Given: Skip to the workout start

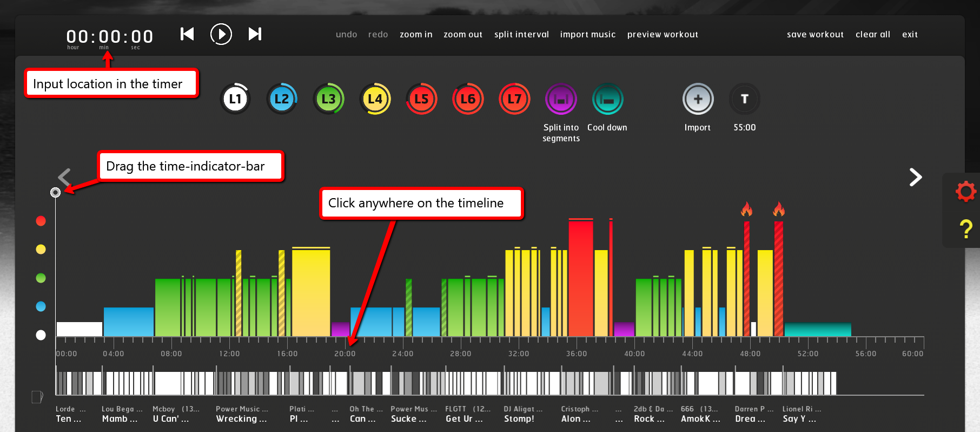Looking at the screenshot, I should click(187, 34).
